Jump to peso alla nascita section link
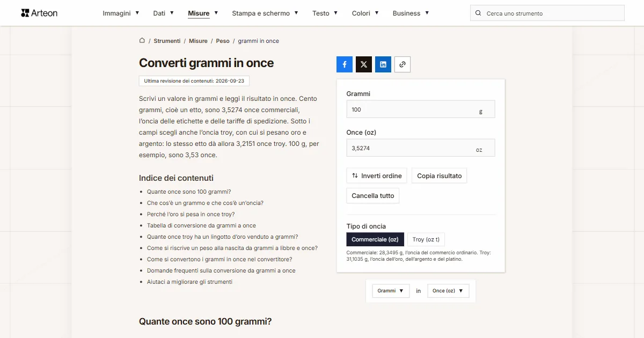The height and width of the screenshot is (338, 644). pos(232,248)
